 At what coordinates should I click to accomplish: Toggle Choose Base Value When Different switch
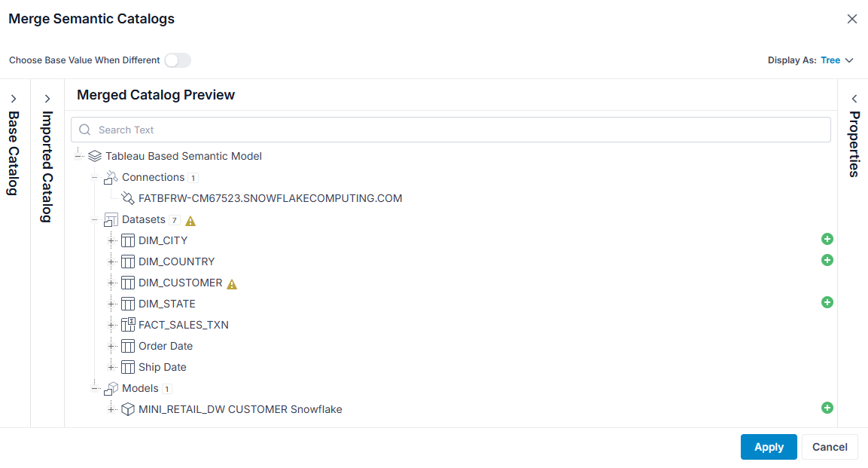(x=178, y=60)
